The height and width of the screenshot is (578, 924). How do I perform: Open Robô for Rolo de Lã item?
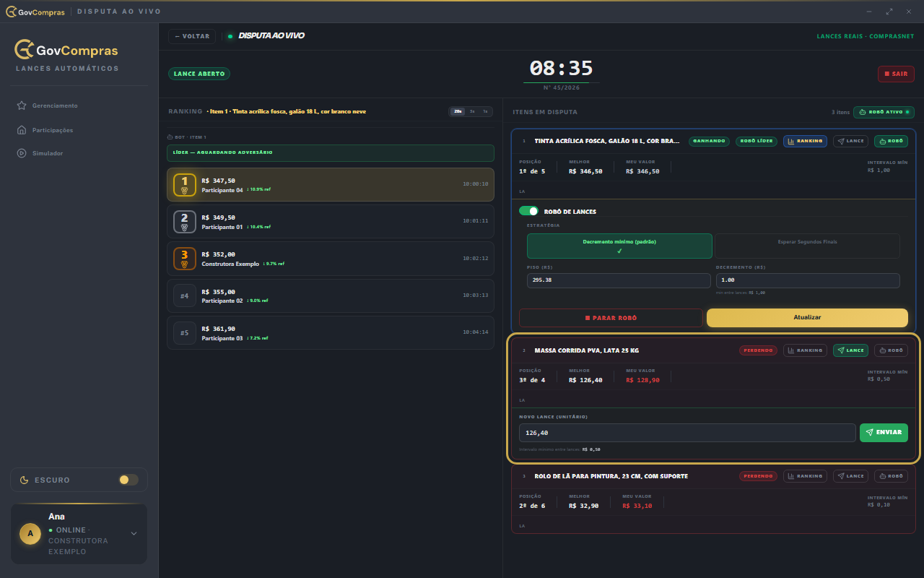(891, 476)
